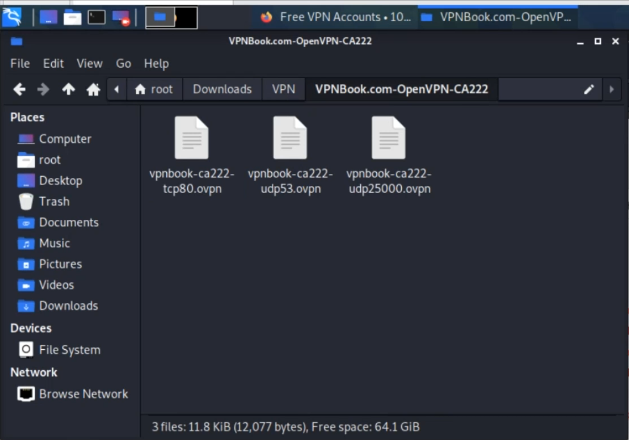This screenshot has height=440, width=629.
Task: Open Music in the sidebar
Action: click(44, 243)
